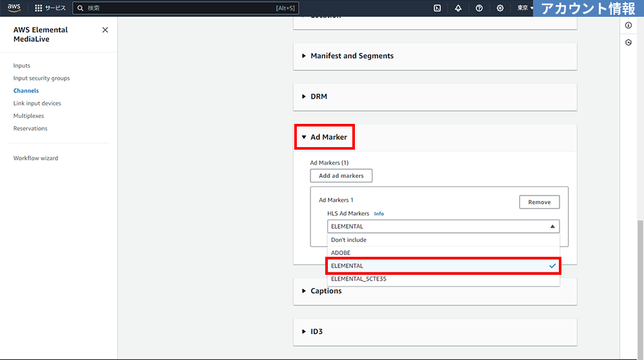Open the help question mark icon

(479, 8)
